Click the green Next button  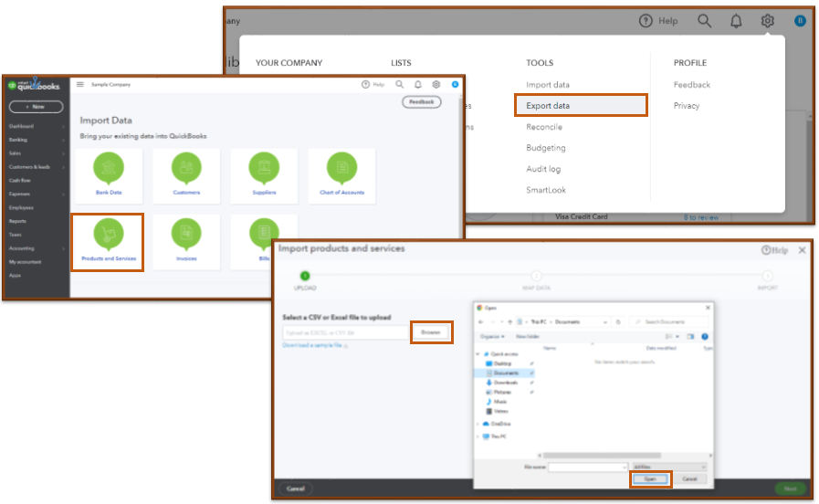[791, 488]
